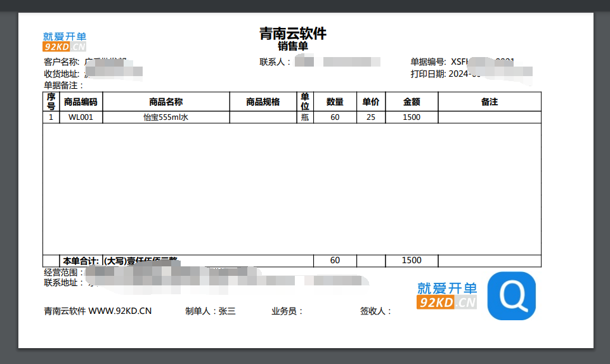
Task: Click the 商品规格 column header
Action: click(x=263, y=102)
